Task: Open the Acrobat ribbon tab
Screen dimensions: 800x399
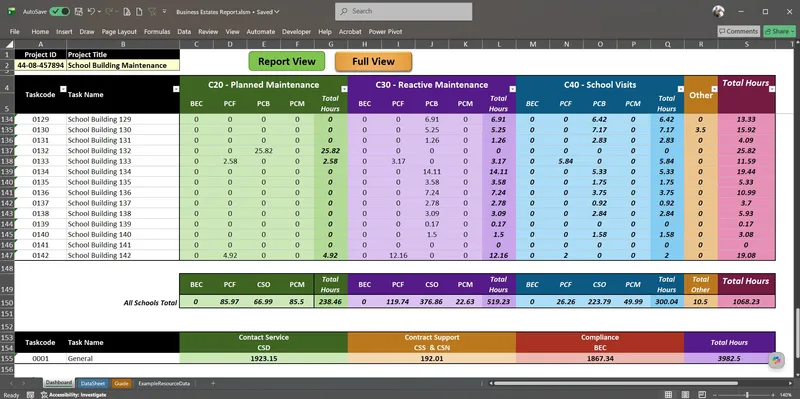Action: pyautogui.click(x=350, y=32)
